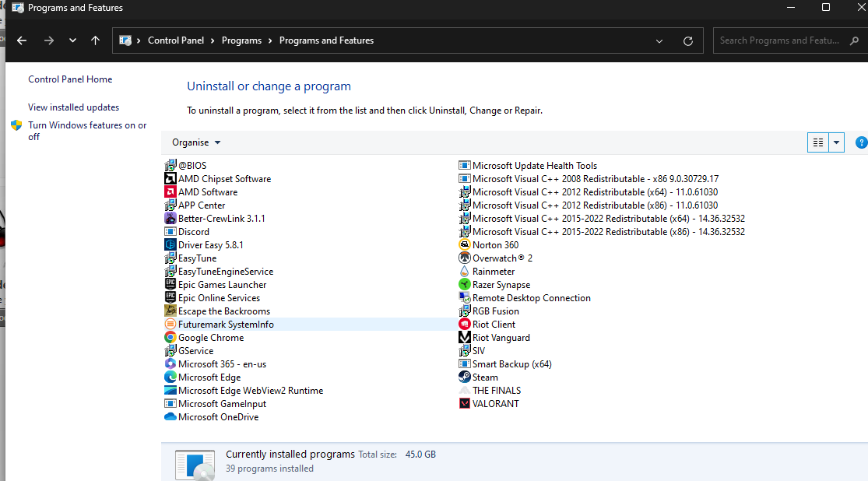
Task: Click the Programs and Features title bar icon
Action: click(x=18, y=8)
